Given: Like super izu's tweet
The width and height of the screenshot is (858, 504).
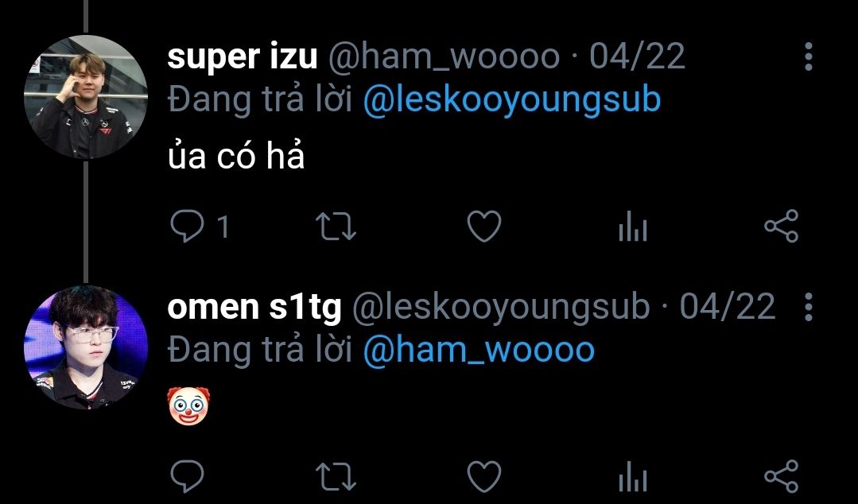Looking at the screenshot, I should 484,226.
